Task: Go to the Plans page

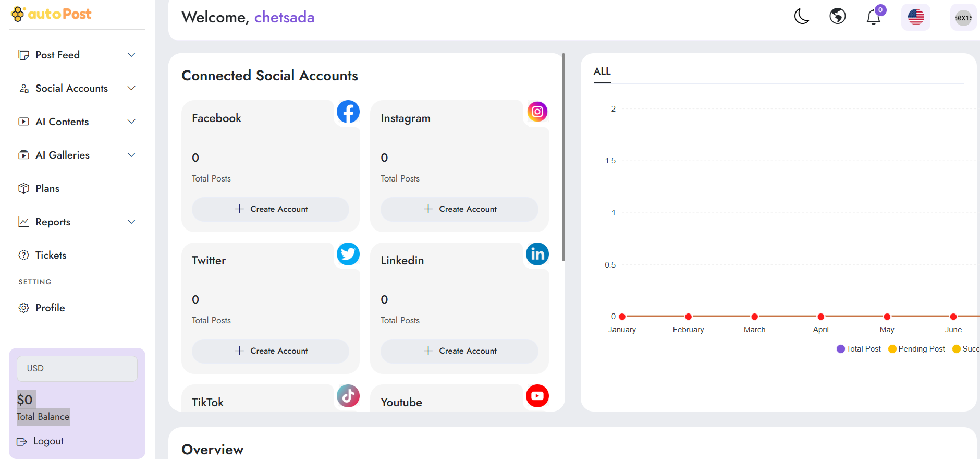Action: point(77,188)
